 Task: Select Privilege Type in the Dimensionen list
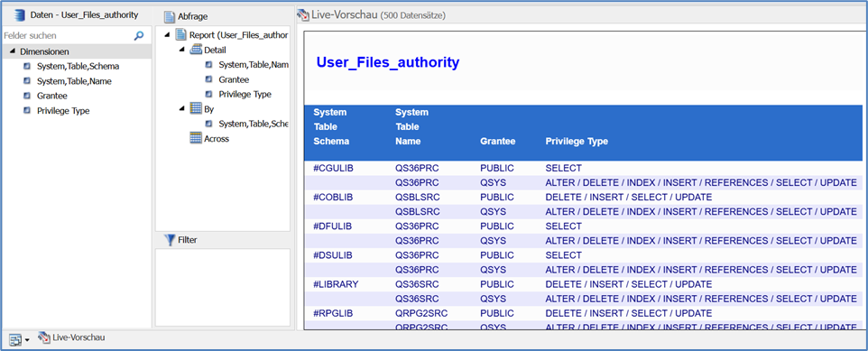click(x=63, y=111)
